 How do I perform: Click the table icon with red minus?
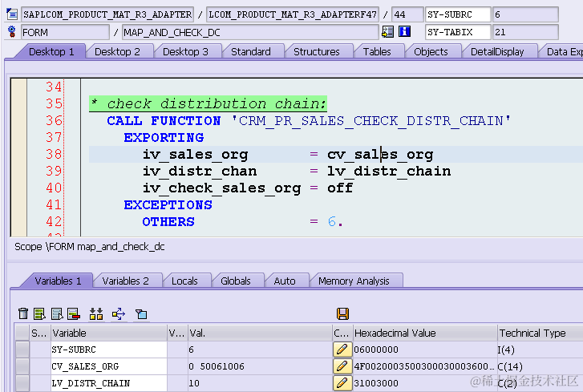click(74, 314)
